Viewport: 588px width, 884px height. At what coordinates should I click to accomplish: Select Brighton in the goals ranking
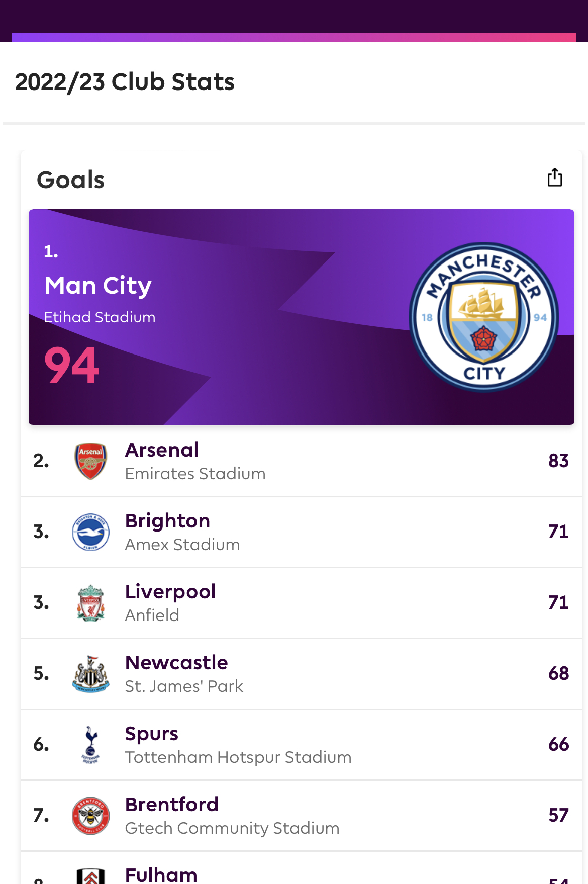(x=167, y=521)
